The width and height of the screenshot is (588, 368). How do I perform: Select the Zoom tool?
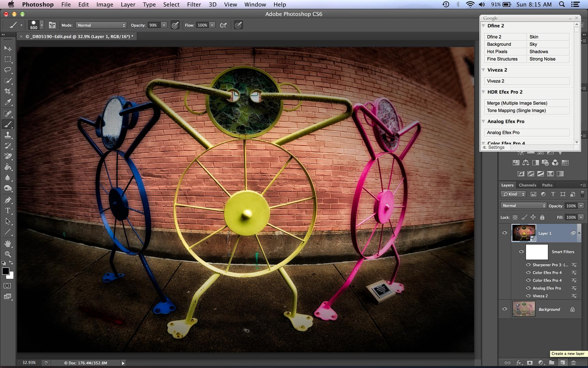click(7, 254)
